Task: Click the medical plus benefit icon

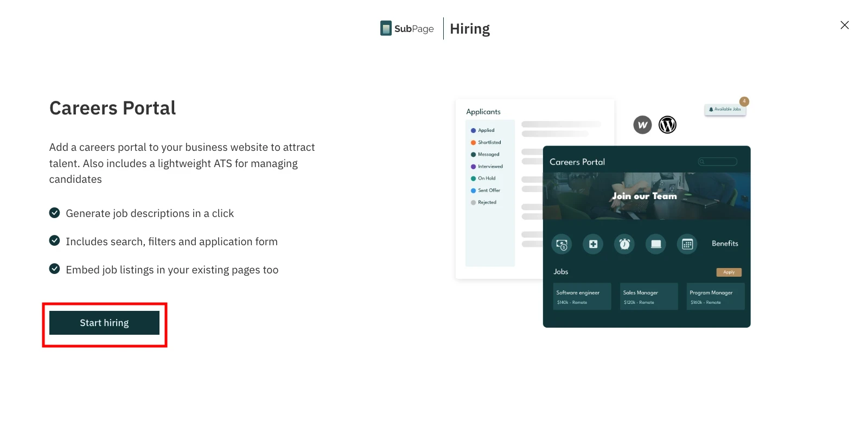Action: (x=593, y=244)
